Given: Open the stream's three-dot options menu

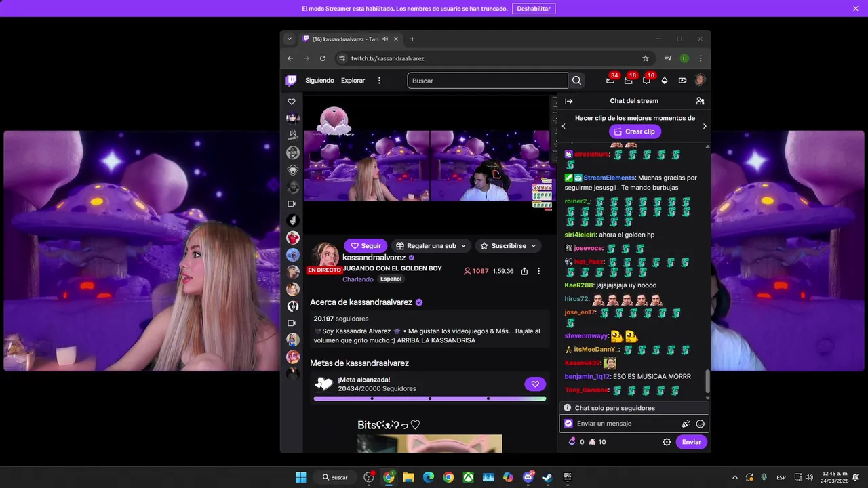Looking at the screenshot, I should click(539, 271).
